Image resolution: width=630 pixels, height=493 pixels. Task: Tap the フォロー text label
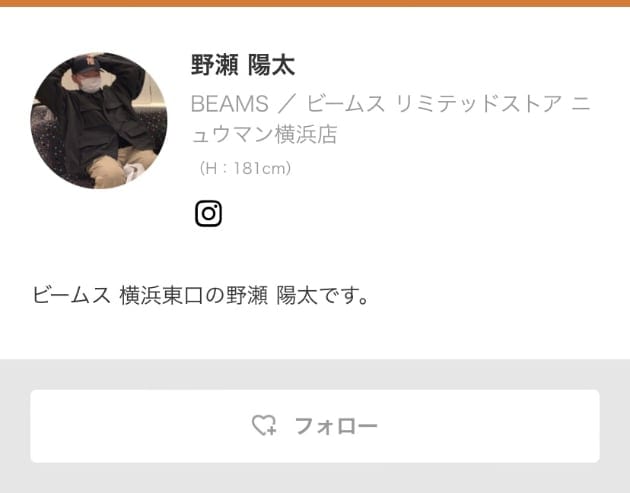tap(336, 426)
